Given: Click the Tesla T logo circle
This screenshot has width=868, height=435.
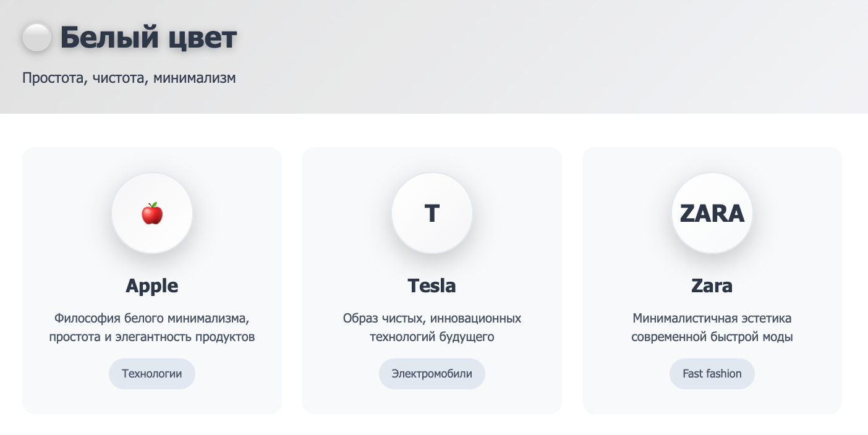Looking at the screenshot, I should click(432, 213).
